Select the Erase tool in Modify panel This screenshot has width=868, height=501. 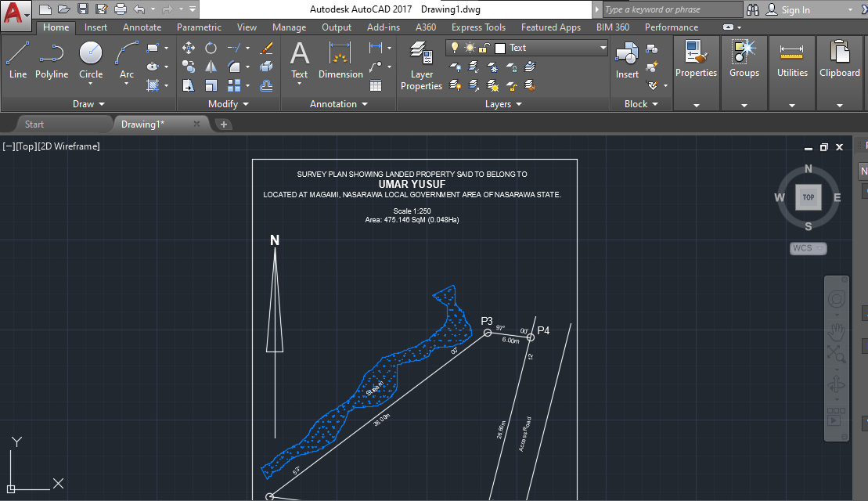265,48
